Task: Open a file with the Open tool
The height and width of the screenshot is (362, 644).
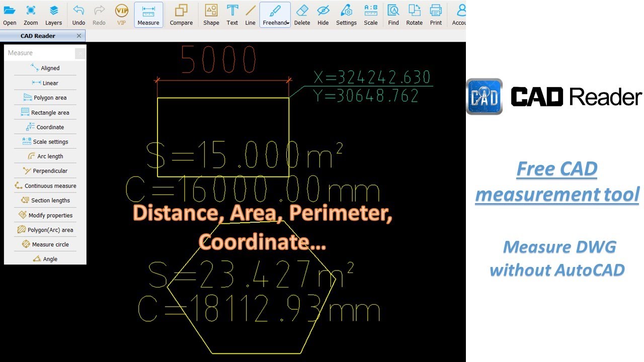Action: point(10,15)
